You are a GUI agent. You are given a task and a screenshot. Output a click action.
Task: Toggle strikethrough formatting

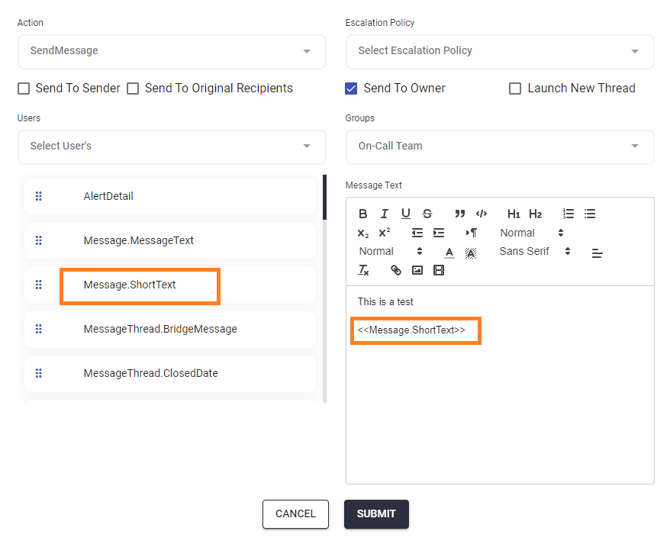pyautogui.click(x=427, y=214)
